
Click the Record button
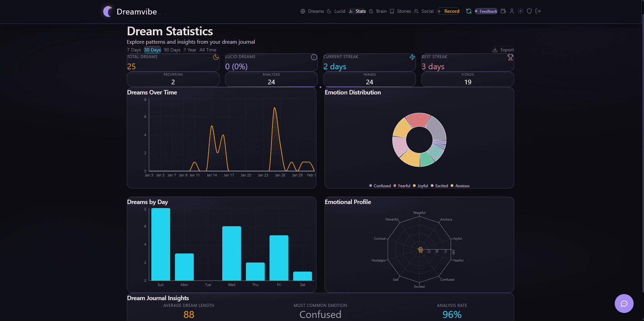click(448, 11)
